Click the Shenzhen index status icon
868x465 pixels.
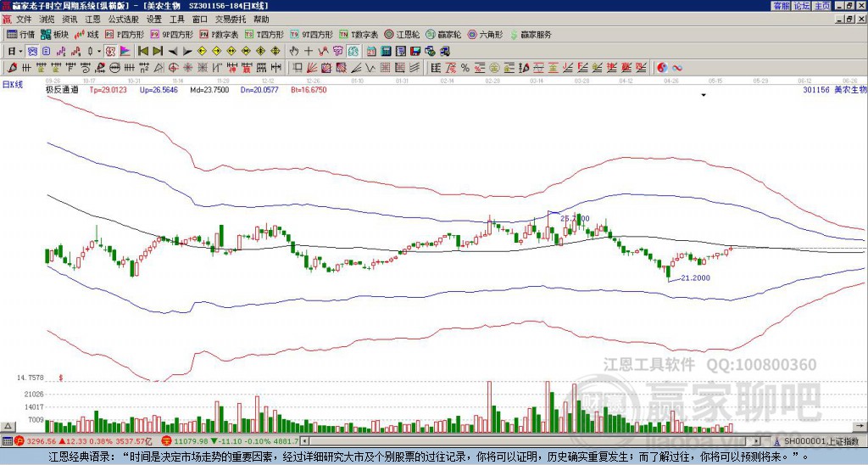(165, 441)
